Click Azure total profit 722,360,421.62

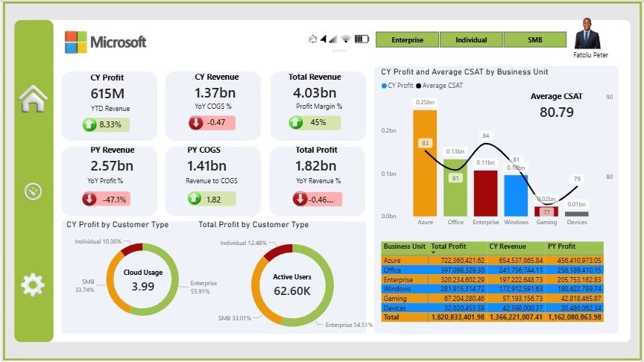[462, 260]
